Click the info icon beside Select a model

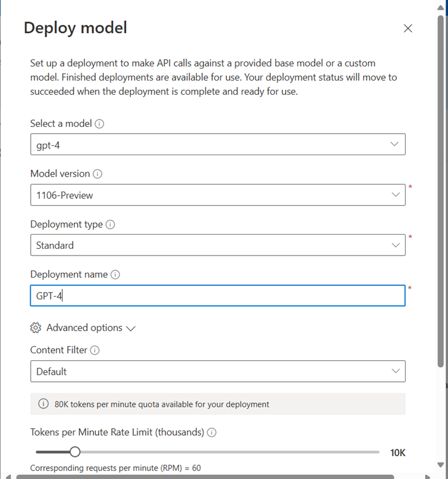(x=100, y=124)
